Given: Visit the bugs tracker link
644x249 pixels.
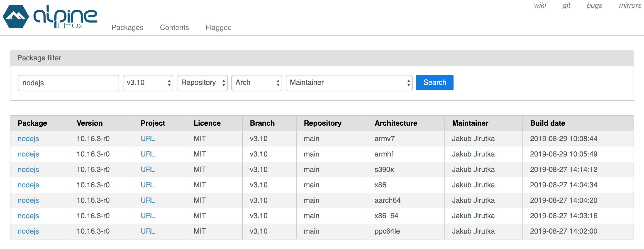Looking at the screenshot, I should 594,5.
